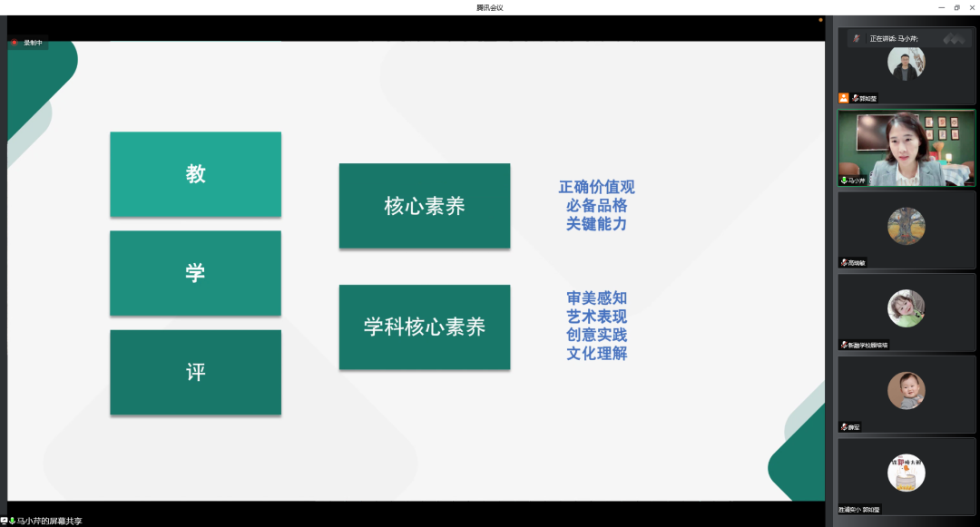Click the orange member icon on 郭如莹's thumbnail
The image size is (980, 527).
click(843, 97)
